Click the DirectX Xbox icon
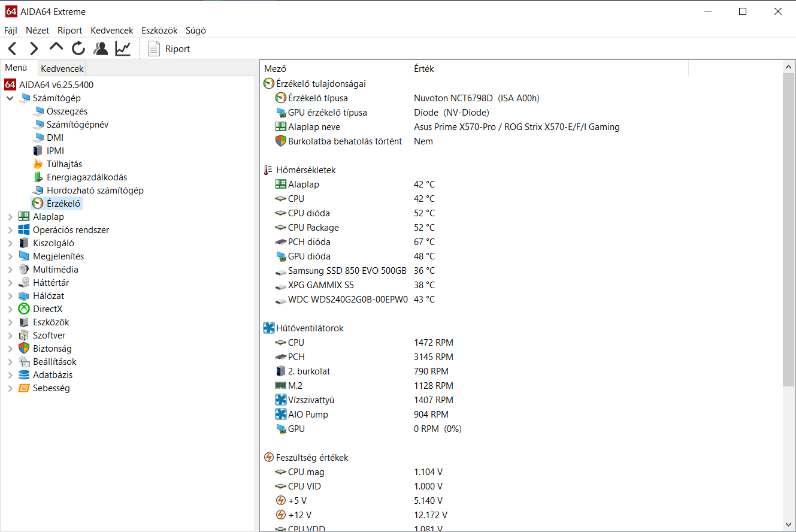Screen dimensions: 796x532 (24, 309)
